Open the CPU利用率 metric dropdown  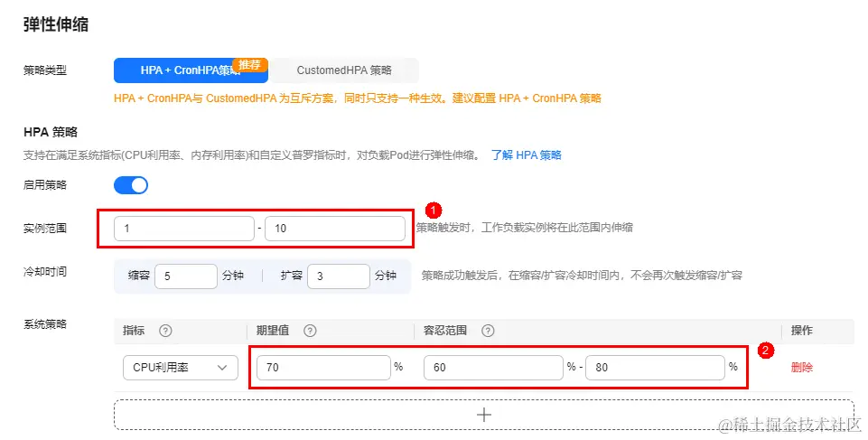tap(181, 368)
